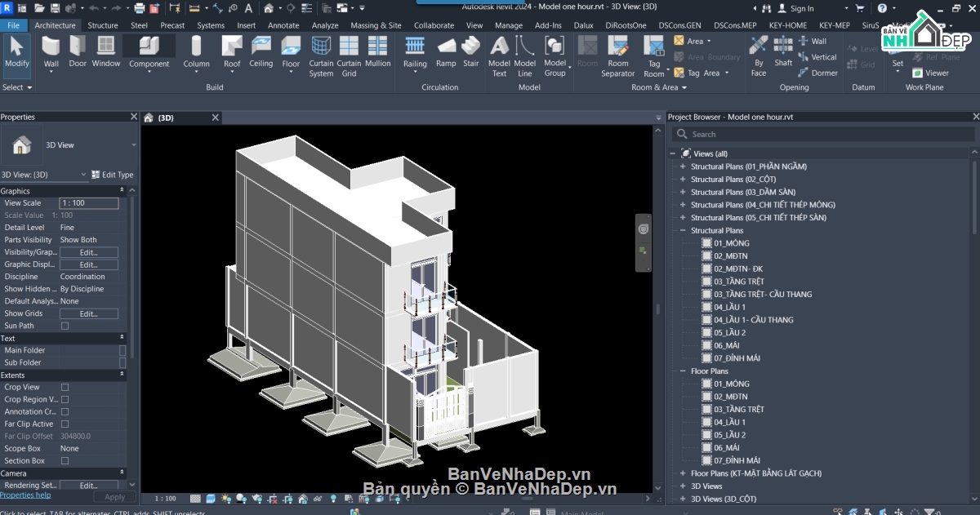Enable the Sun Path checkbox

coord(65,326)
